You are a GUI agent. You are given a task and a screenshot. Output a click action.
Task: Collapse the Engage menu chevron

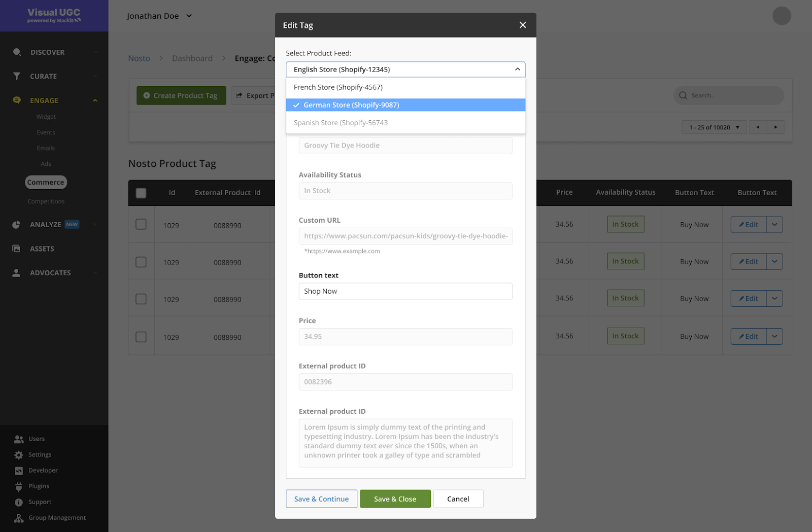95,100
